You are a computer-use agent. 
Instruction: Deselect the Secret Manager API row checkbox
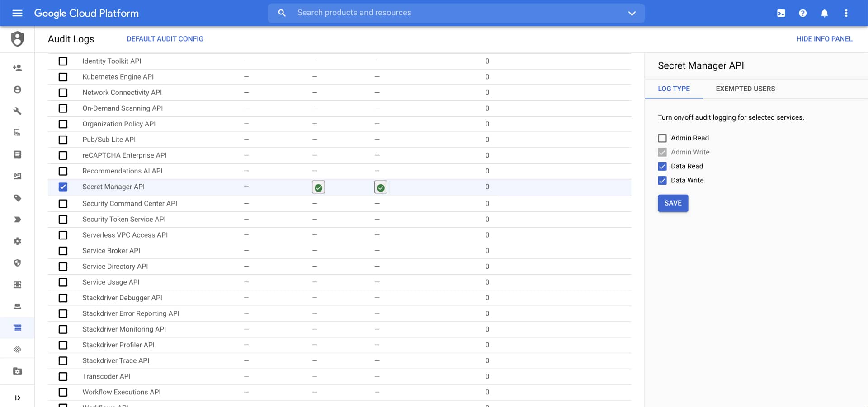coord(63,187)
